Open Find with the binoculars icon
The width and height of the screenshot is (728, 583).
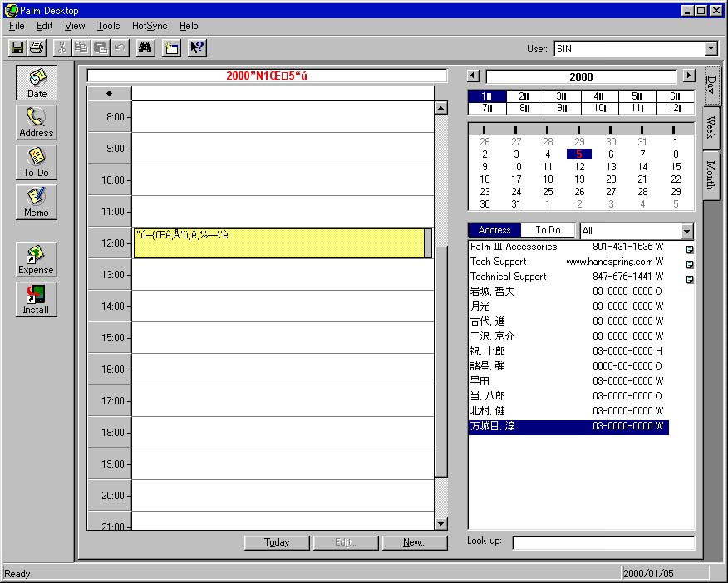tap(145, 48)
